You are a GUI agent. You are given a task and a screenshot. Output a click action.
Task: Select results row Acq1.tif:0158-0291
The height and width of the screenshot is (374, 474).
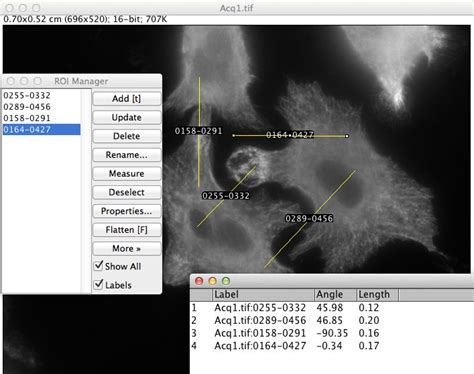[x=260, y=333]
